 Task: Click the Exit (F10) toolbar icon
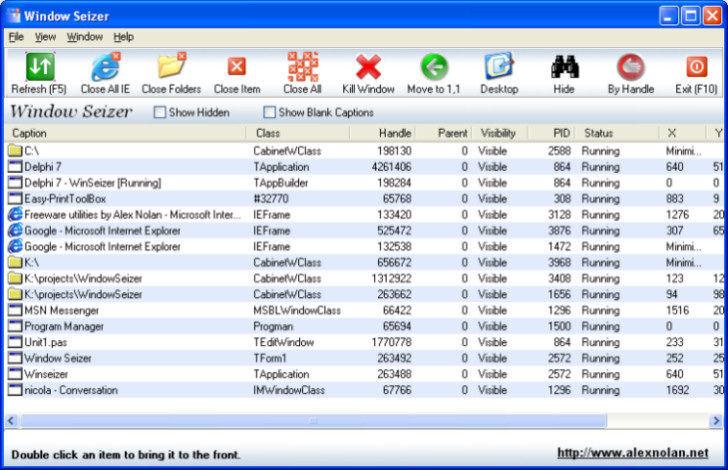point(696,67)
